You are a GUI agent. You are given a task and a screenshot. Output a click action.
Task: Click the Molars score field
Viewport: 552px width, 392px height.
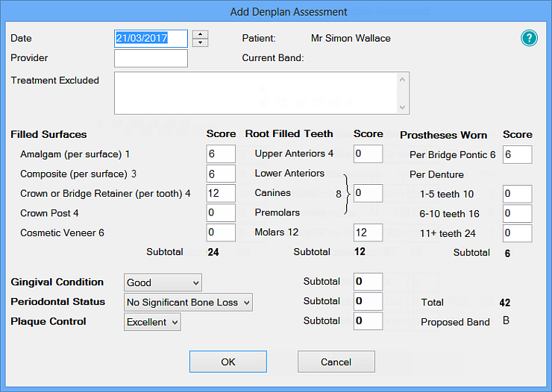368,233
